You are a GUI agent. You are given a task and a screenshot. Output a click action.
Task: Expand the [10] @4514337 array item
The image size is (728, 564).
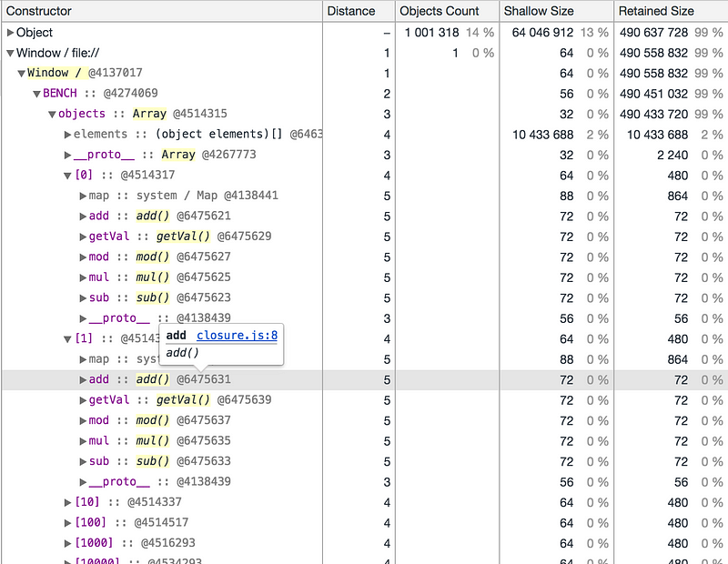pyautogui.click(x=68, y=502)
